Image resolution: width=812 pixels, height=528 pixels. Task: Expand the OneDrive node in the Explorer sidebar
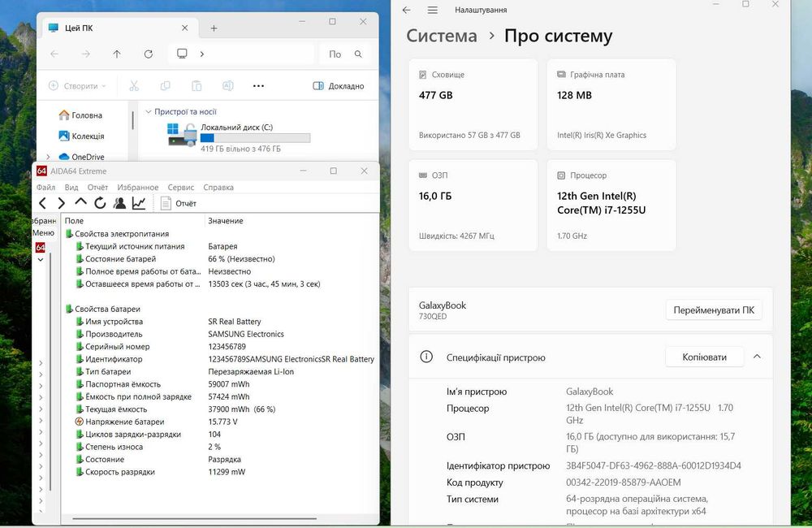pos(48,157)
